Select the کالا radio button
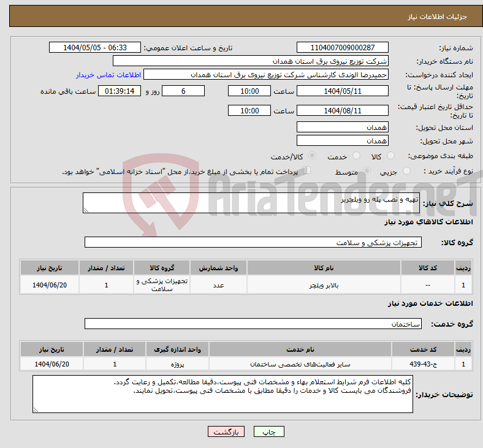 [x=390, y=156]
